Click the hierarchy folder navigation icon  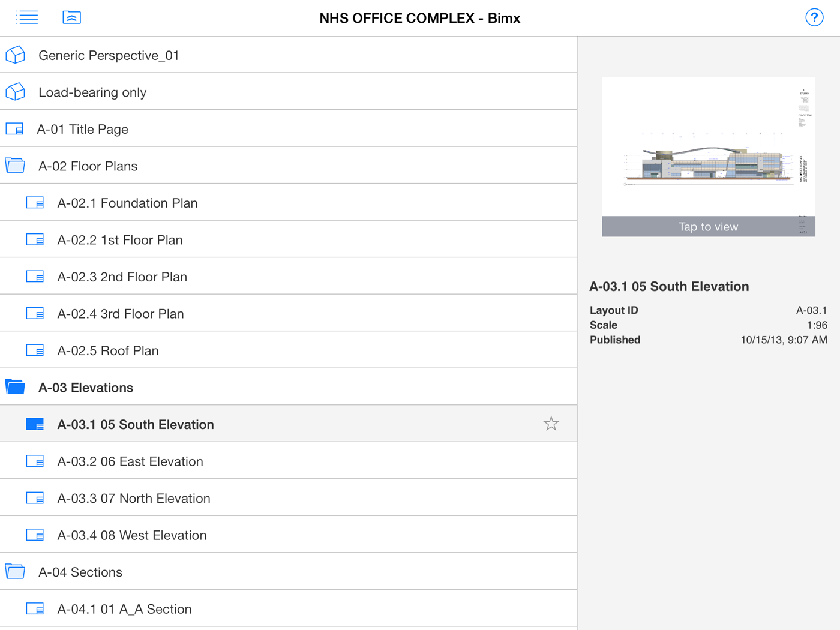[x=72, y=17]
